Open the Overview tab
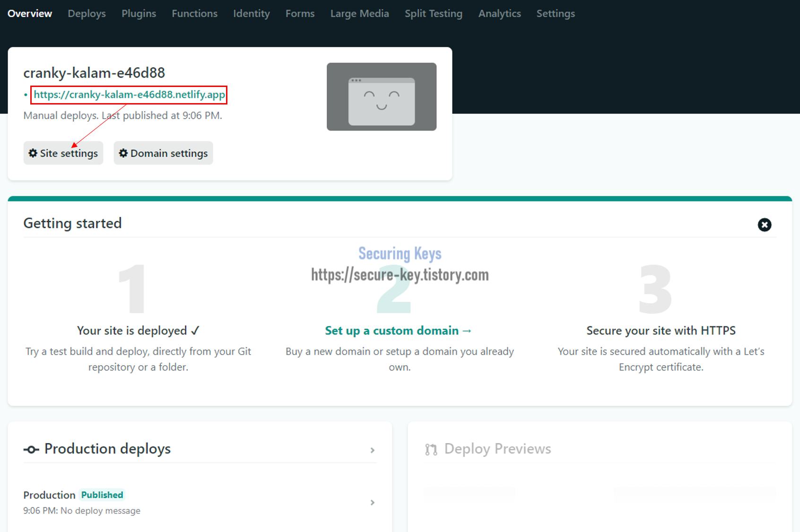Viewport: 800px width, 532px height. 29,14
